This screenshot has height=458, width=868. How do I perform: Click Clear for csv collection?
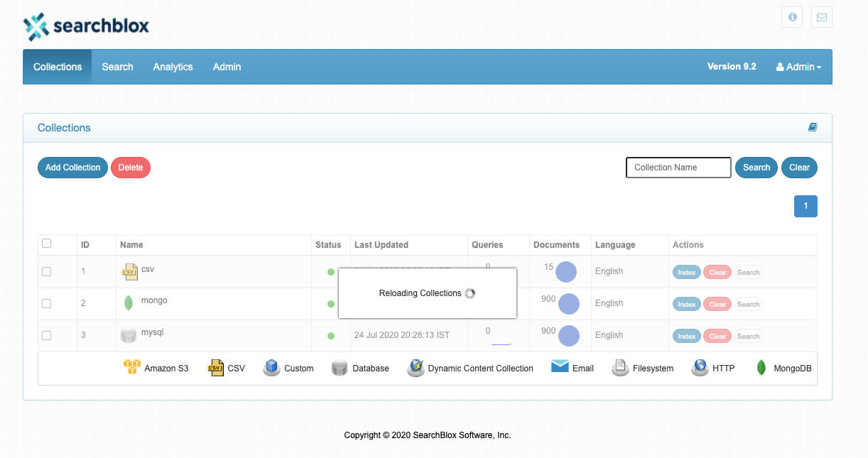(x=717, y=272)
